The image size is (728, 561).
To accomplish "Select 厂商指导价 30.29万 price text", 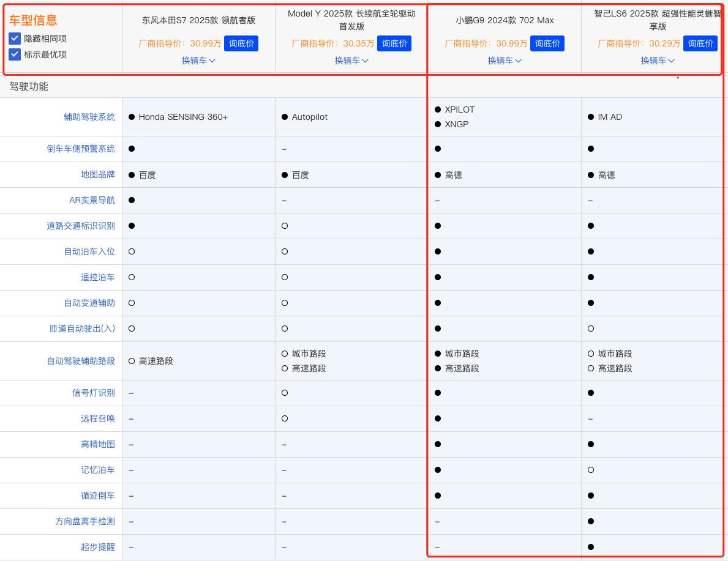I will point(639,43).
